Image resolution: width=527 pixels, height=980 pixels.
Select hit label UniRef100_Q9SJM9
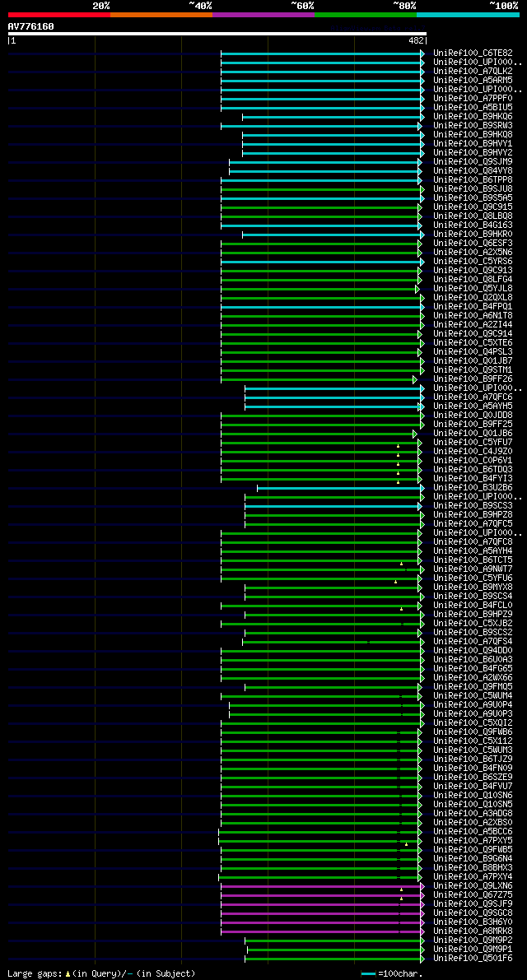(x=473, y=162)
